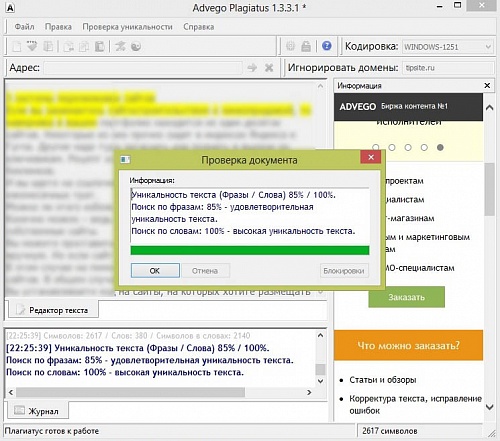The image size is (500, 441).
Task: Open the Кодировка WINDOWS-1251 dropdown
Action: pyautogui.click(x=448, y=47)
